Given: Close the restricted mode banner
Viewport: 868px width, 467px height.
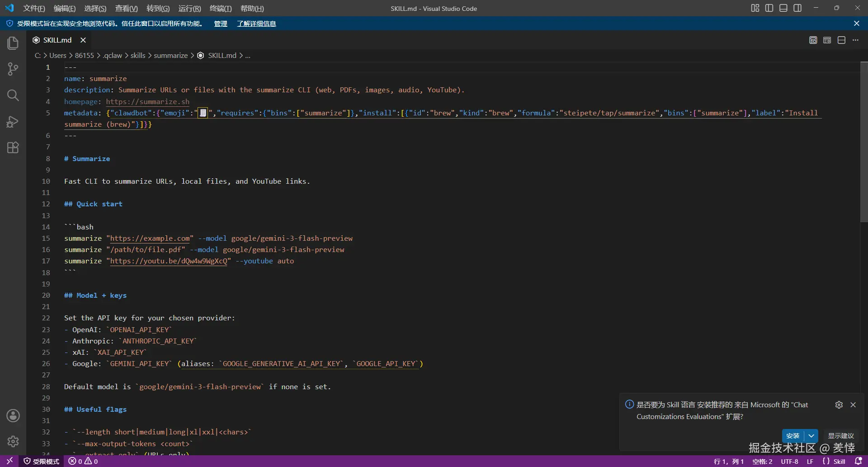Looking at the screenshot, I should coord(857,24).
